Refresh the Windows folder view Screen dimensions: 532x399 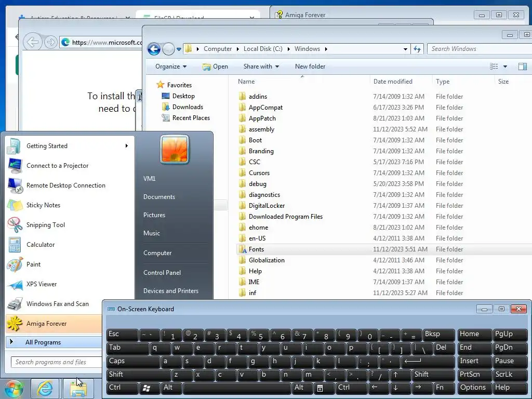click(x=417, y=49)
